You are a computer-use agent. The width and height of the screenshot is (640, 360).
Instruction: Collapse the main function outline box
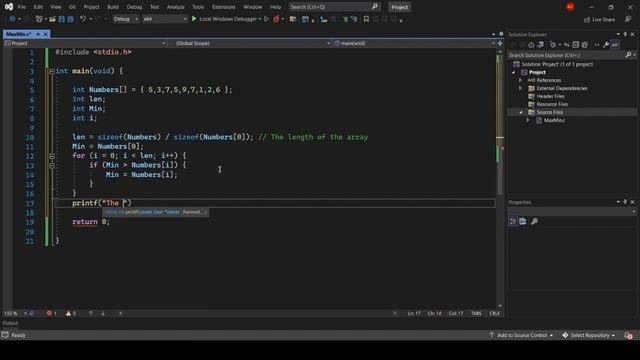52,71
